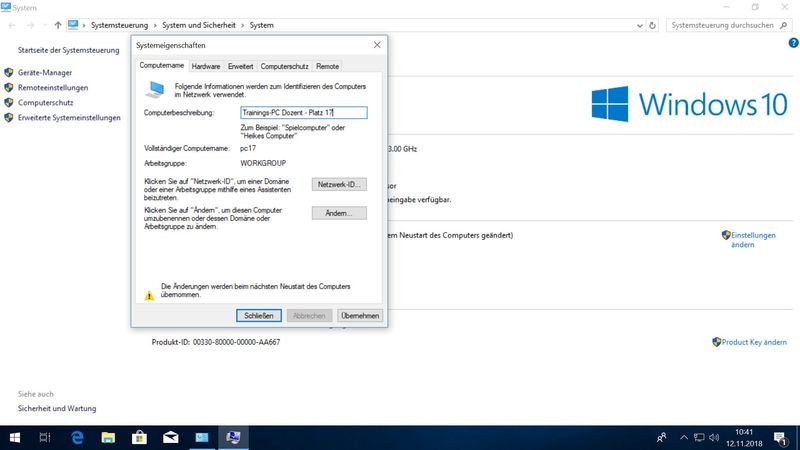
Task: Click shield icon beside Remoteeinstellungen
Action: (9, 87)
